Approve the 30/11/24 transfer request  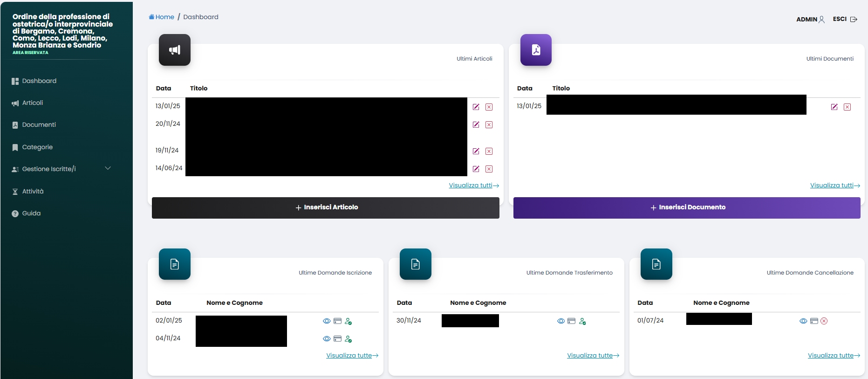click(x=582, y=321)
